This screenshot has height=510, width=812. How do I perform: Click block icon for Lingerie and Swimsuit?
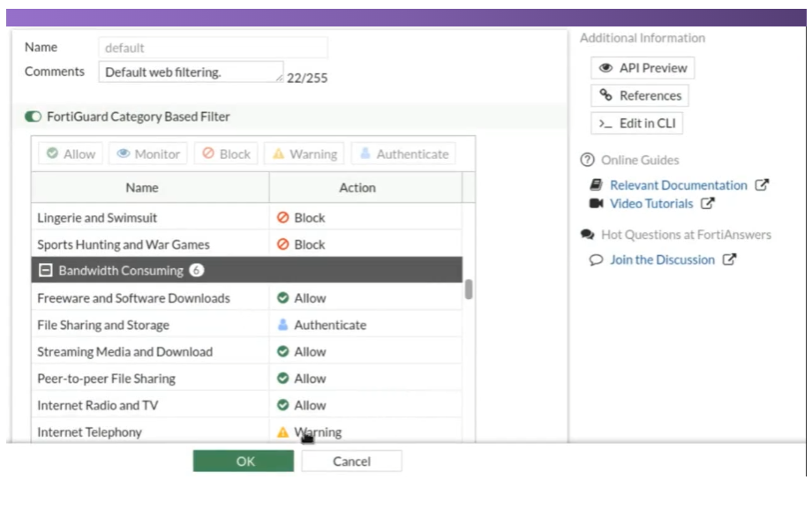[x=282, y=217]
